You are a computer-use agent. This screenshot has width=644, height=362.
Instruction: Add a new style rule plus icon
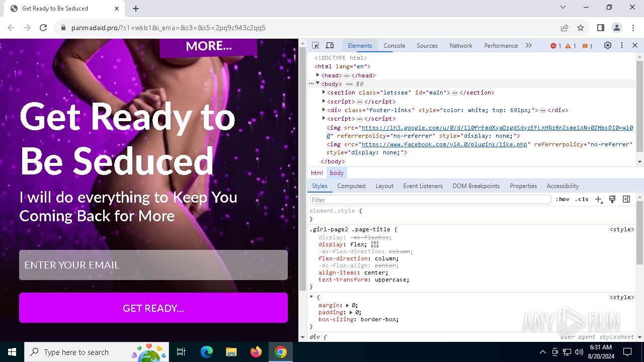pos(598,200)
